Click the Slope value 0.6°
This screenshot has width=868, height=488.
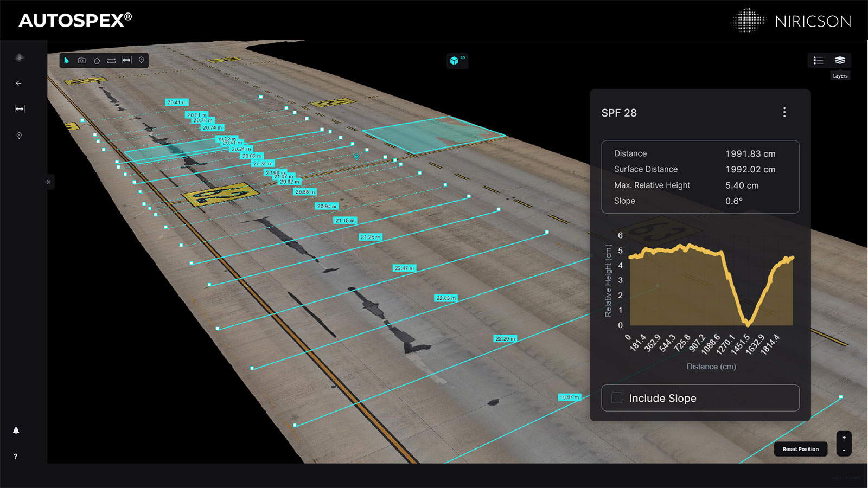click(734, 201)
